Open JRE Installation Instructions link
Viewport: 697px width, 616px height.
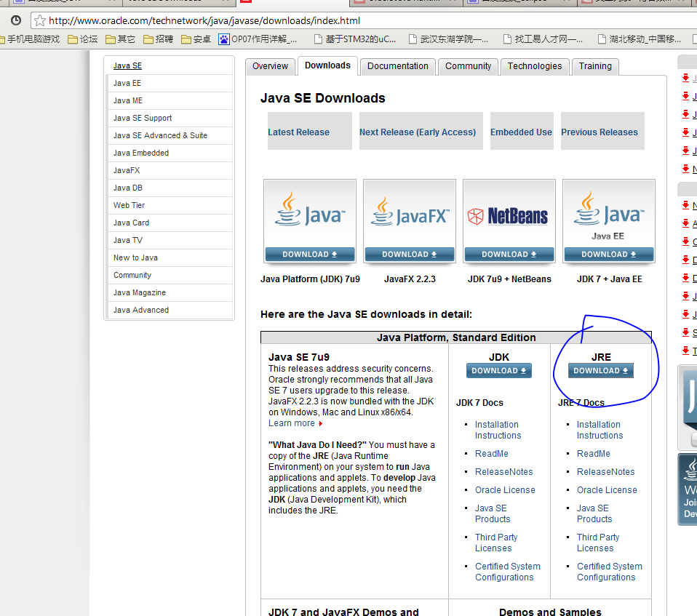click(600, 430)
